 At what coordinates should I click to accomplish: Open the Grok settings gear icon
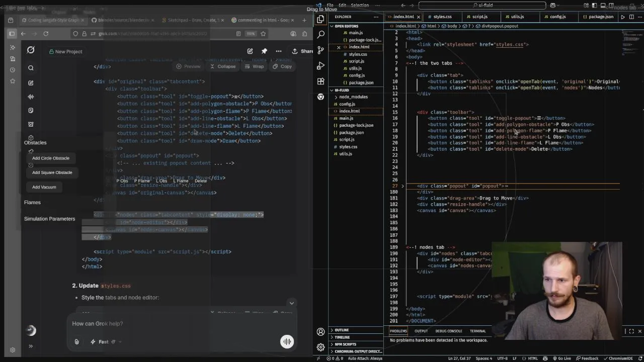[13, 350]
